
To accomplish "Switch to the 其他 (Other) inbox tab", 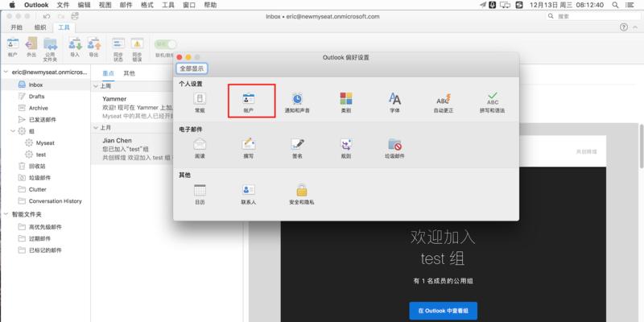I will [x=130, y=73].
